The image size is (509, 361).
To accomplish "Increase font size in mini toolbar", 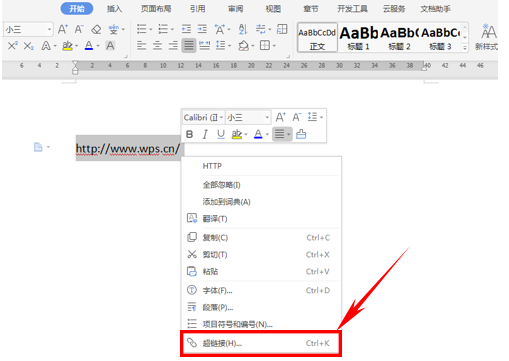I will (280, 117).
